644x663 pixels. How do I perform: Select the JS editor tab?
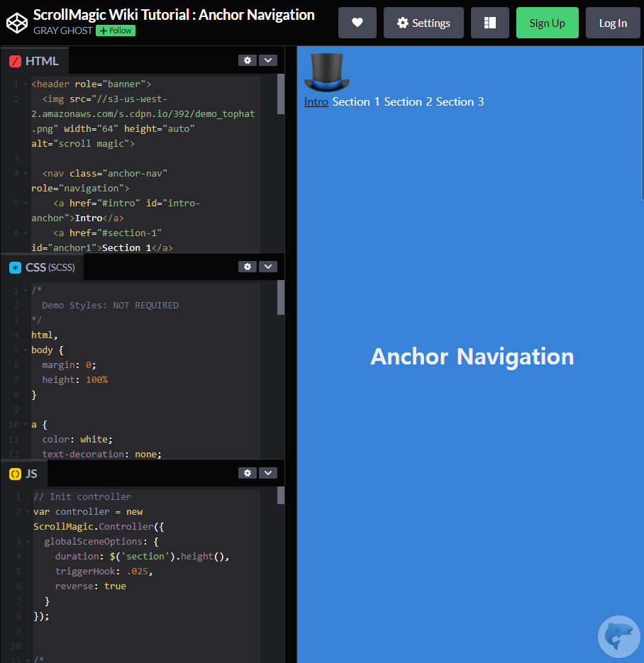23,474
